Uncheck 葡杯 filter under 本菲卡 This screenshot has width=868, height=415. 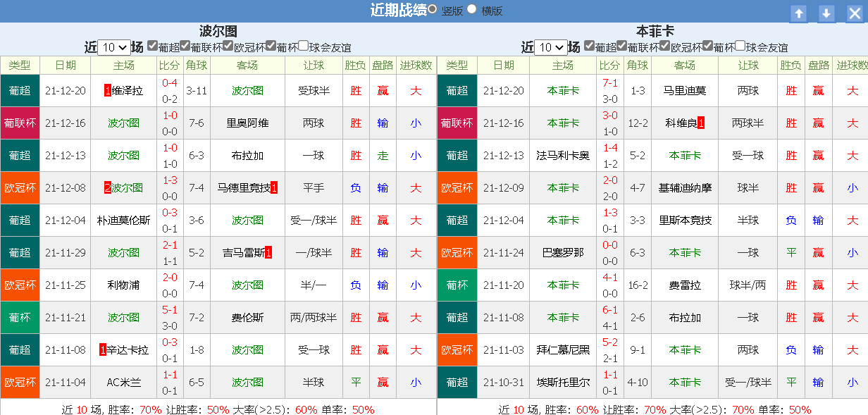point(707,46)
